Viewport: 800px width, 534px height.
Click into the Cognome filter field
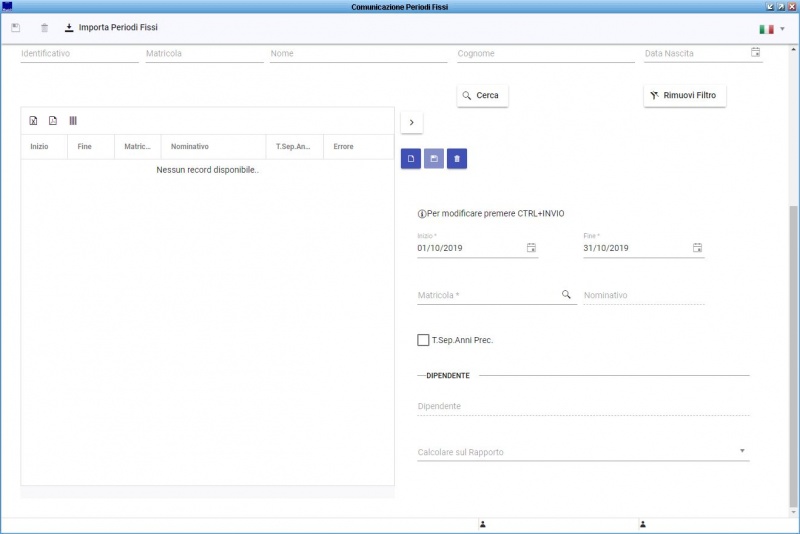pos(545,54)
